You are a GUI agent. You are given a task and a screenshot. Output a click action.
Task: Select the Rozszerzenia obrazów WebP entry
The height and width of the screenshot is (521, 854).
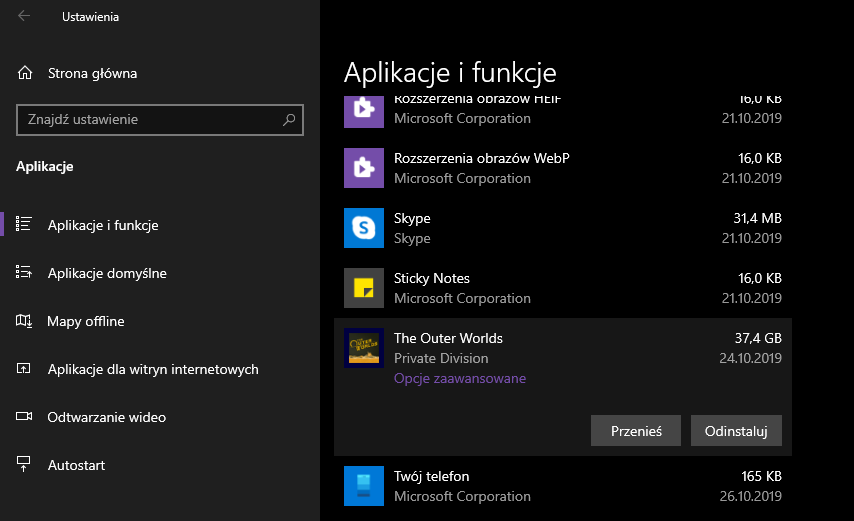click(563, 168)
